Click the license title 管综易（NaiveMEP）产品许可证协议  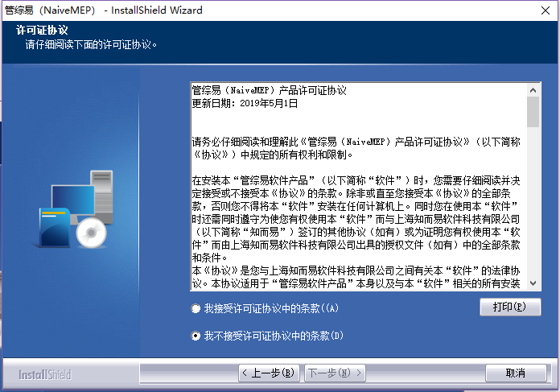coord(270,90)
